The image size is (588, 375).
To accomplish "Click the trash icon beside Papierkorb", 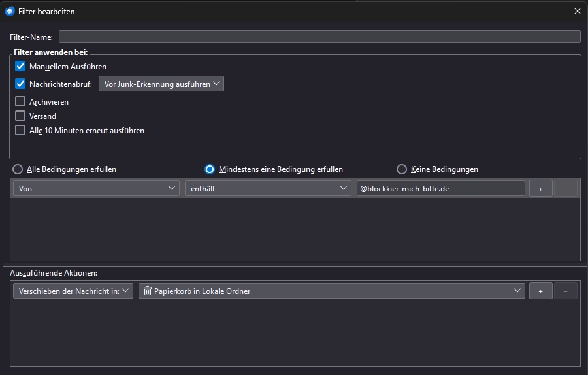I will coord(147,291).
